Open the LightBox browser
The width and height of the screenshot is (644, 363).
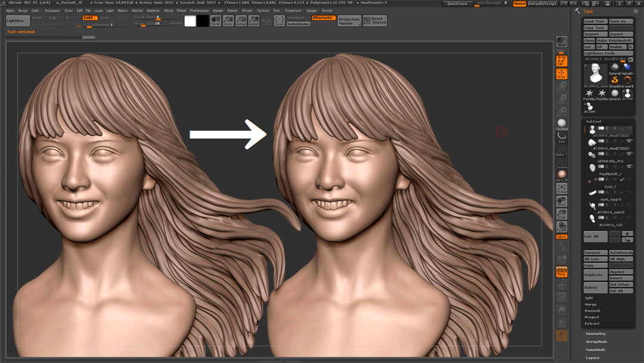click(18, 20)
